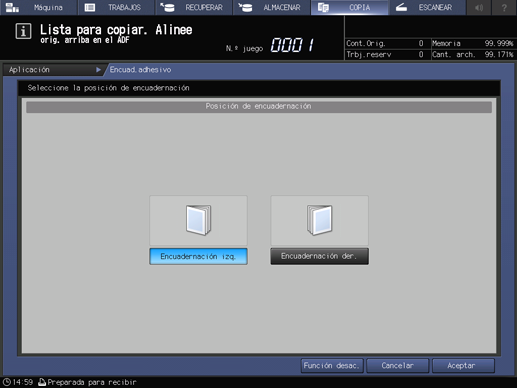Click the Trbj.reserv counter row
The width and height of the screenshot is (517, 388).
point(385,54)
